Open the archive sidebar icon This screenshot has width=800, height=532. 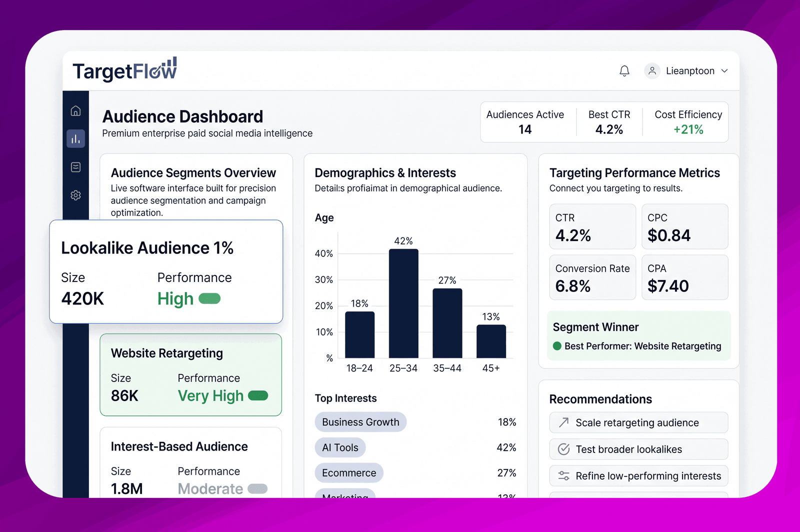pyautogui.click(x=75, y=167)
